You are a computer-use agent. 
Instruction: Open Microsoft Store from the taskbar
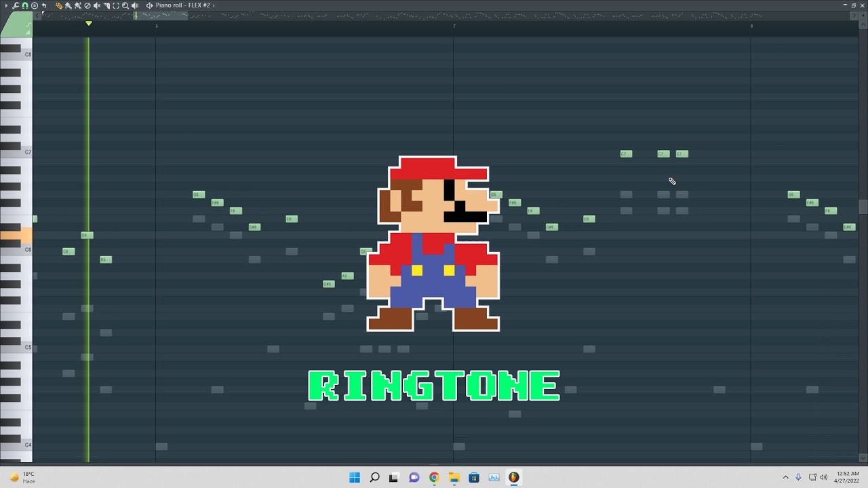[x=474, y=477]
